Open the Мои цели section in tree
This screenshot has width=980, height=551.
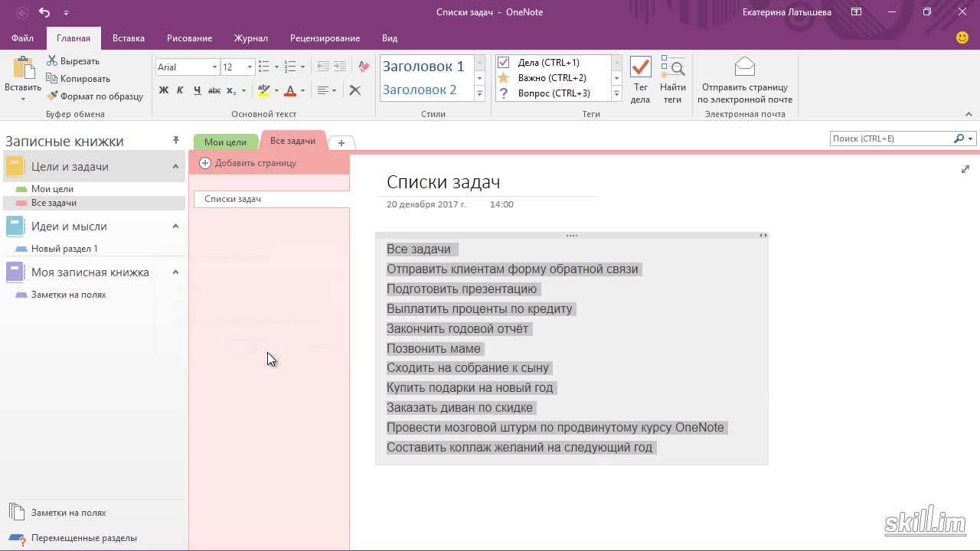pyautogui.click(x=52, y=189)
